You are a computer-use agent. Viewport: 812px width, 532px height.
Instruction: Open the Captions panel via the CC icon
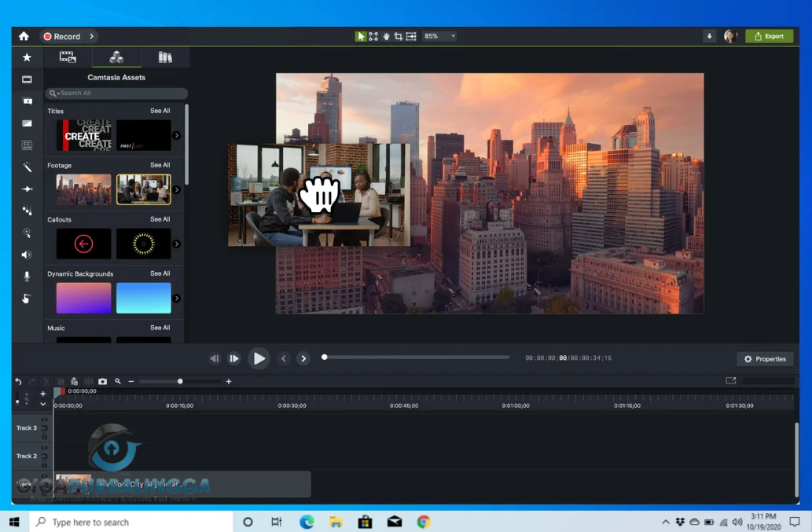[27, 145]
